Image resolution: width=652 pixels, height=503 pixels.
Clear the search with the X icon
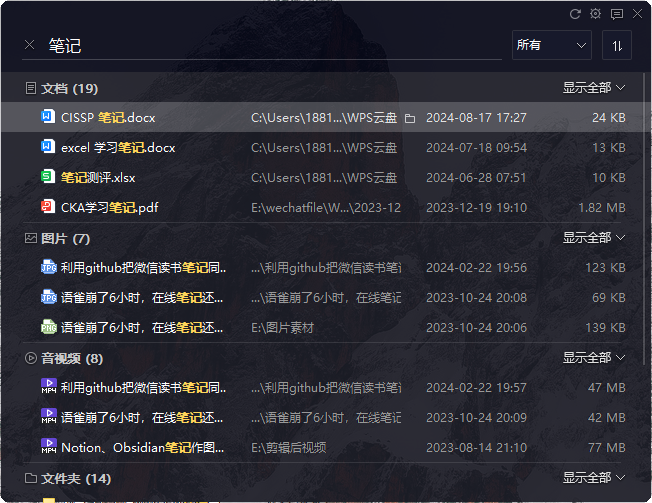(29, 44)
